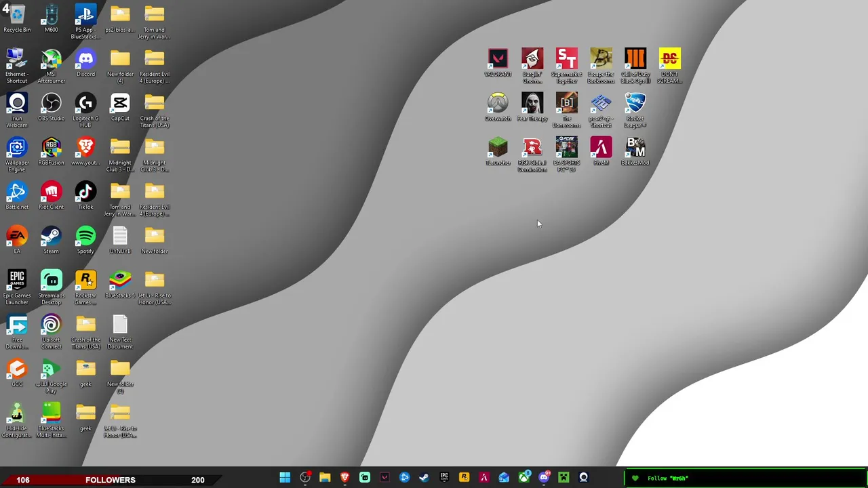Select the TLauncher Minecraft icon
Viewport: 868px width, 488px height.
[x=498, y=151]
